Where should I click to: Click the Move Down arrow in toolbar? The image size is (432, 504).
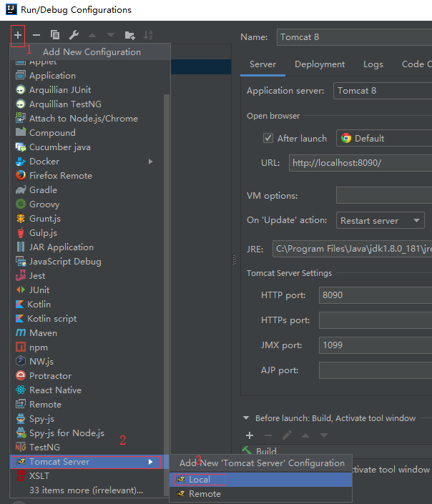click(111, 35)
